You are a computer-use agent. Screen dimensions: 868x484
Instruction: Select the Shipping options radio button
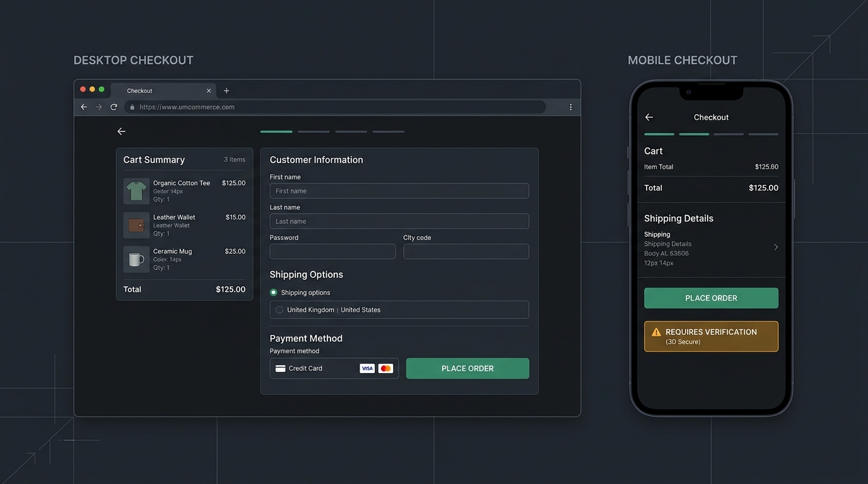pos(274,292)
